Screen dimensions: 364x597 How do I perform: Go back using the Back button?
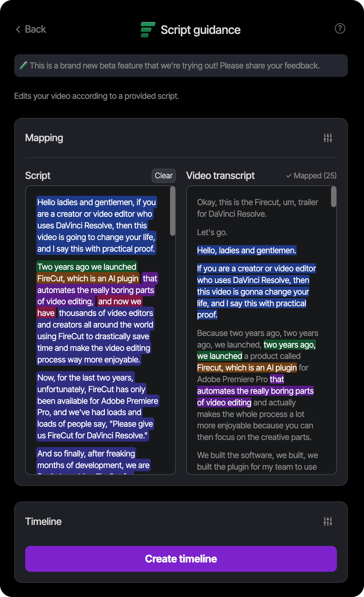click(x=31, y=29)
